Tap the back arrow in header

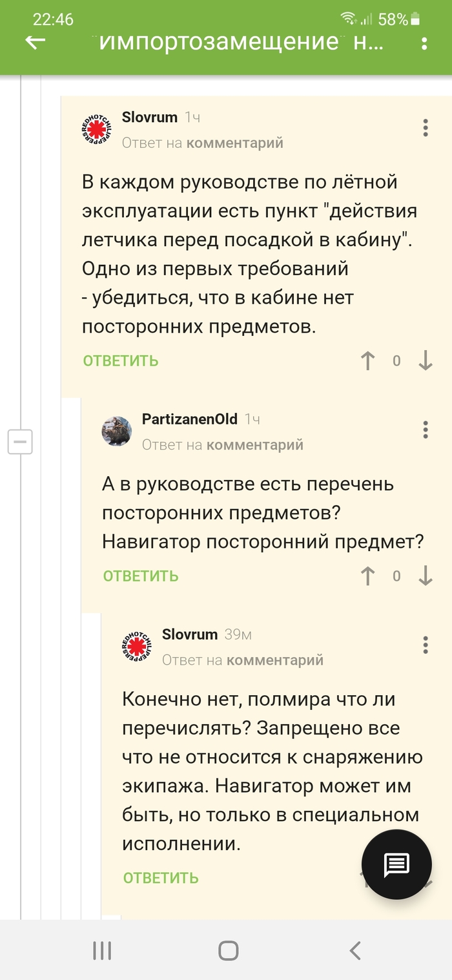pyautogui.click(x=36, y=43)
